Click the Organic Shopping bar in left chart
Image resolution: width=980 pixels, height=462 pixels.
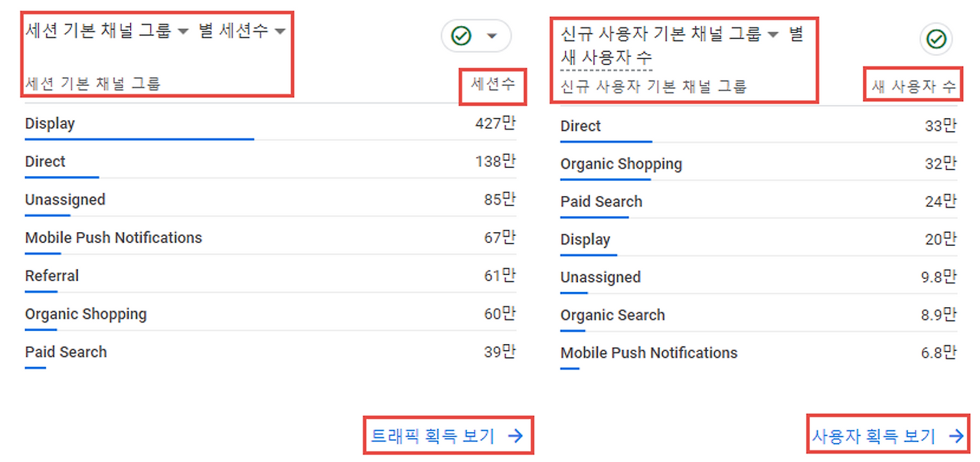pos(86,314)
